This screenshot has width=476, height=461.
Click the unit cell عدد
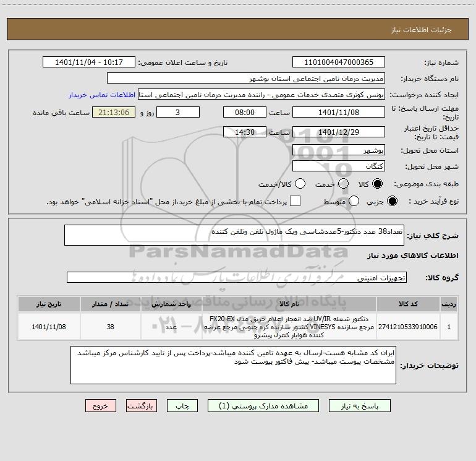[171, 327]
